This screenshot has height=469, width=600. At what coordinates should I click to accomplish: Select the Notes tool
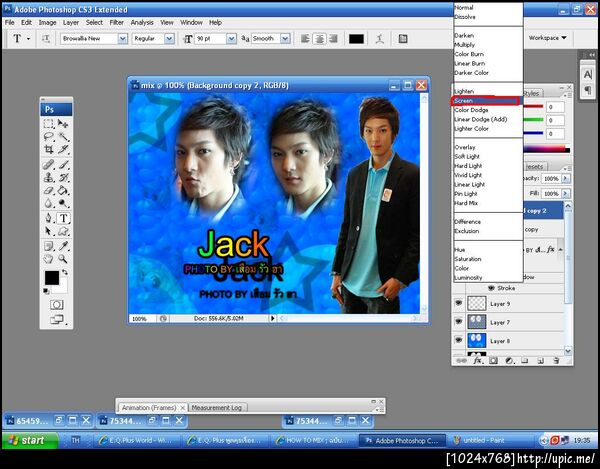click(x=49, y=246)
